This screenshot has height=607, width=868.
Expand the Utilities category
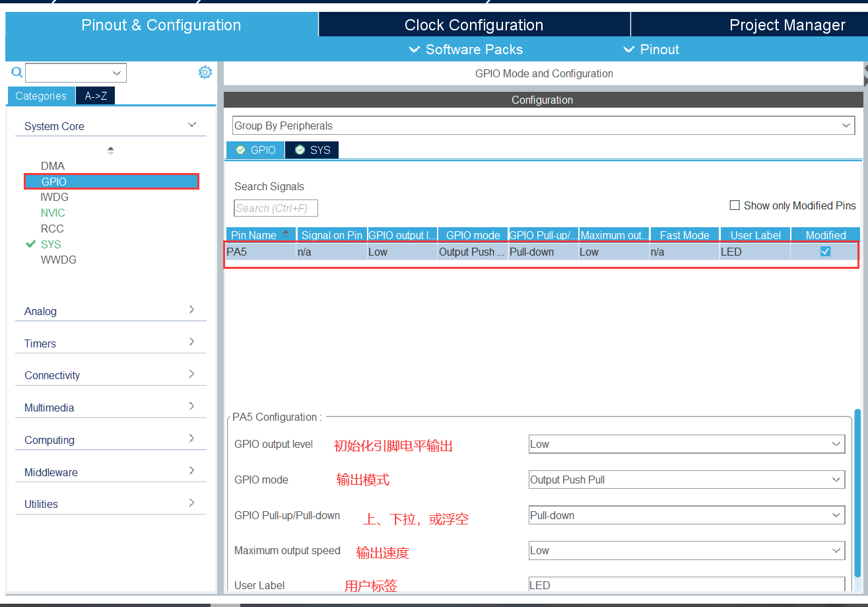coord(111,504)
